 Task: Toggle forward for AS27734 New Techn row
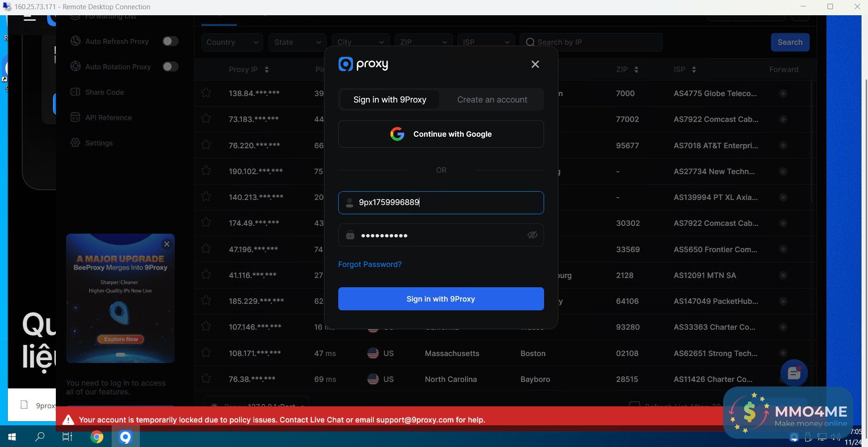coord(783,171)
